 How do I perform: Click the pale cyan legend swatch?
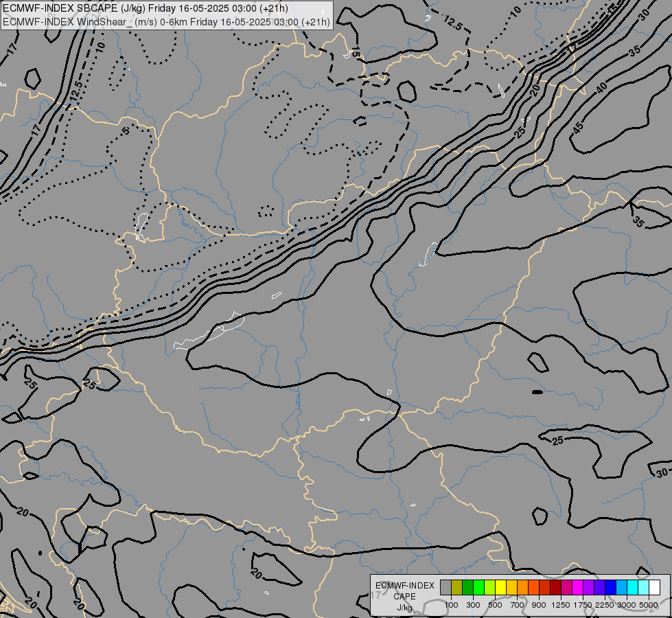[643, 588]
